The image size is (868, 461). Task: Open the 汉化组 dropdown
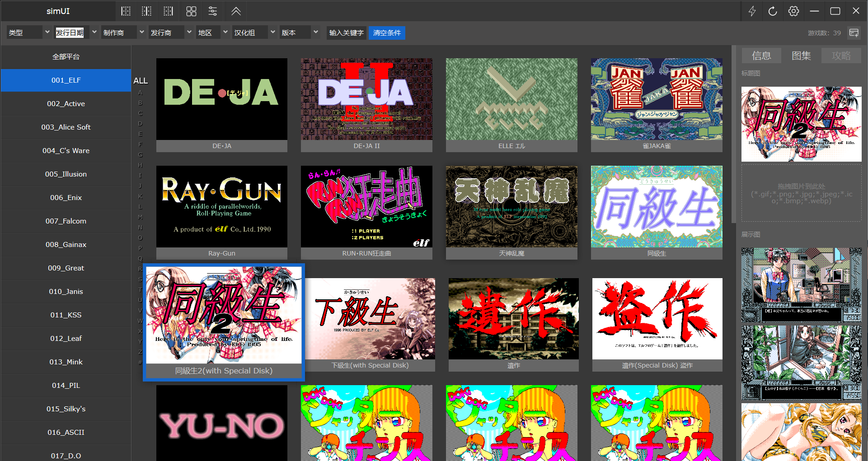tap(254, 33)
